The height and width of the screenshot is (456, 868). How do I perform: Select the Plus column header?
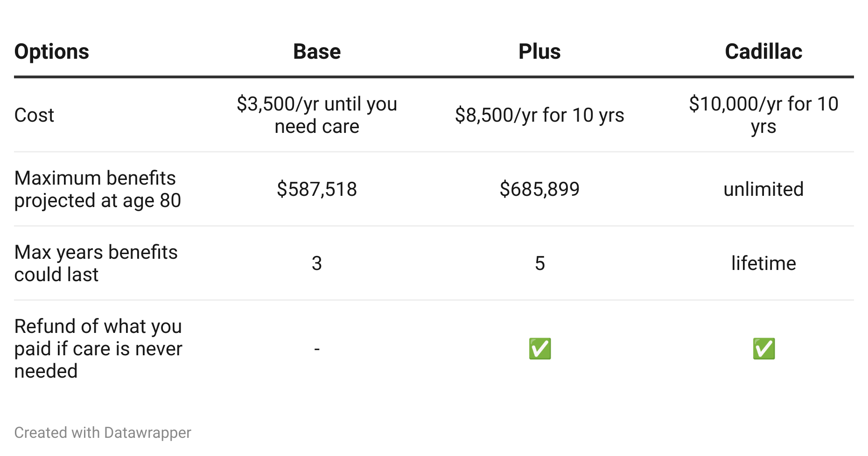(539, 51)
